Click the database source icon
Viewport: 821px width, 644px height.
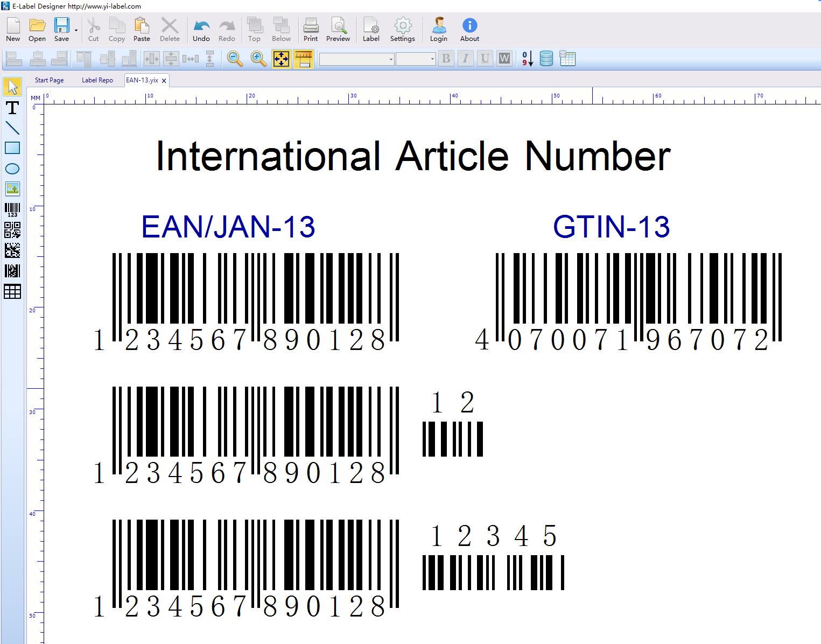click(x=546, y=59)
